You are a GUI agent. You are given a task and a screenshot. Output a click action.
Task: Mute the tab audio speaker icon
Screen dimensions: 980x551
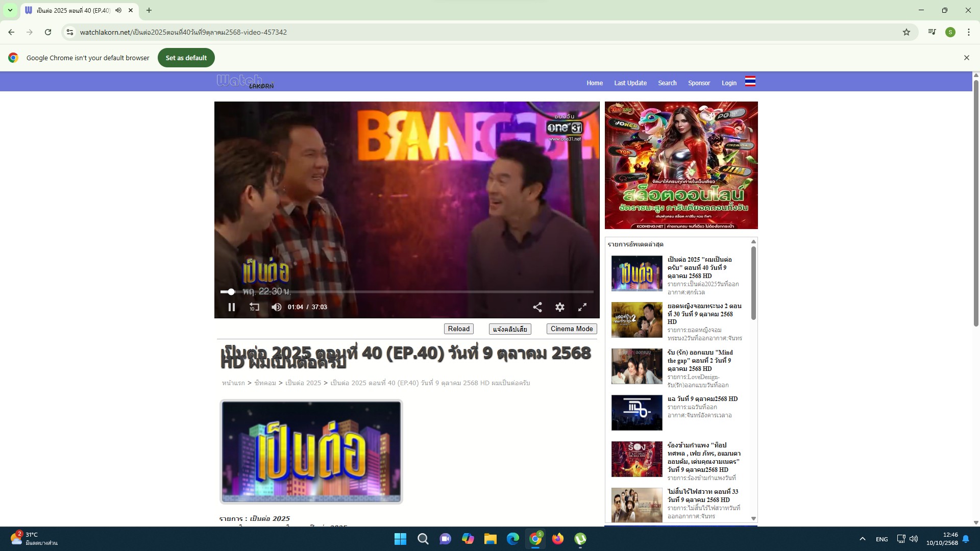118,10
